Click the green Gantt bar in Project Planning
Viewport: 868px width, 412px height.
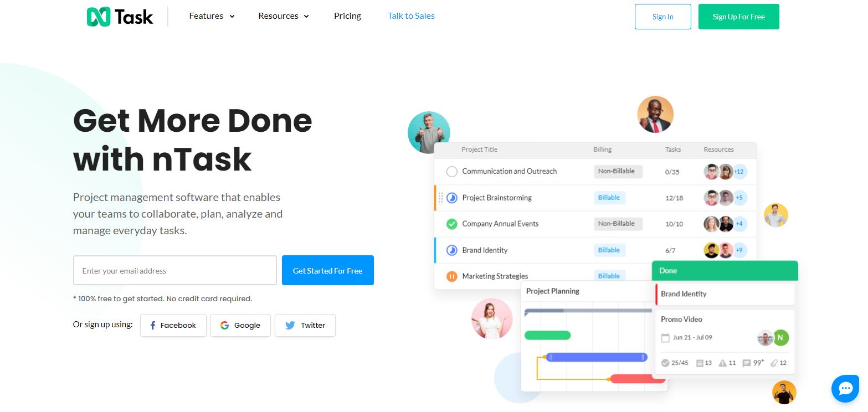coord(547,335)
